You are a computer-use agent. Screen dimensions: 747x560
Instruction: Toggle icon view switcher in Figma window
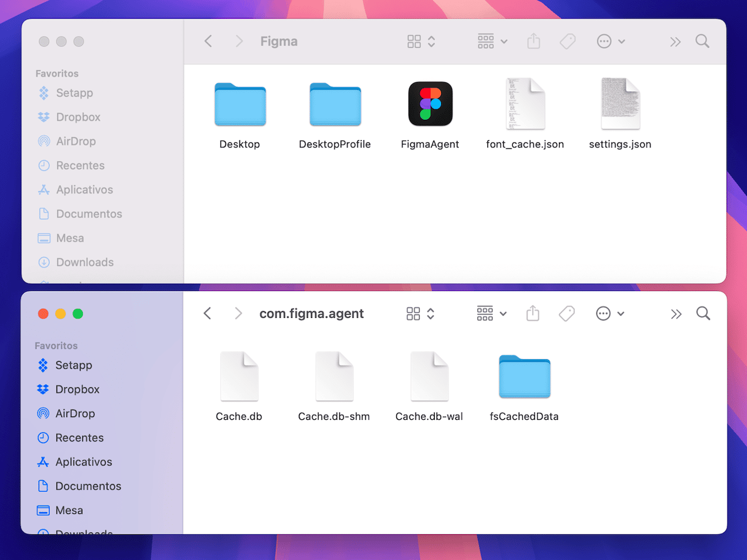(x=421, y=41)
